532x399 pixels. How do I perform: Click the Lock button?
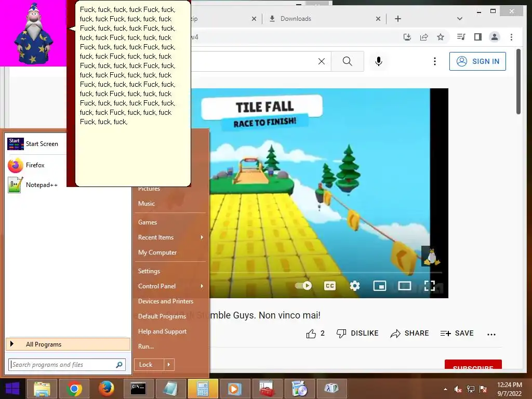[x=149, y=365]
